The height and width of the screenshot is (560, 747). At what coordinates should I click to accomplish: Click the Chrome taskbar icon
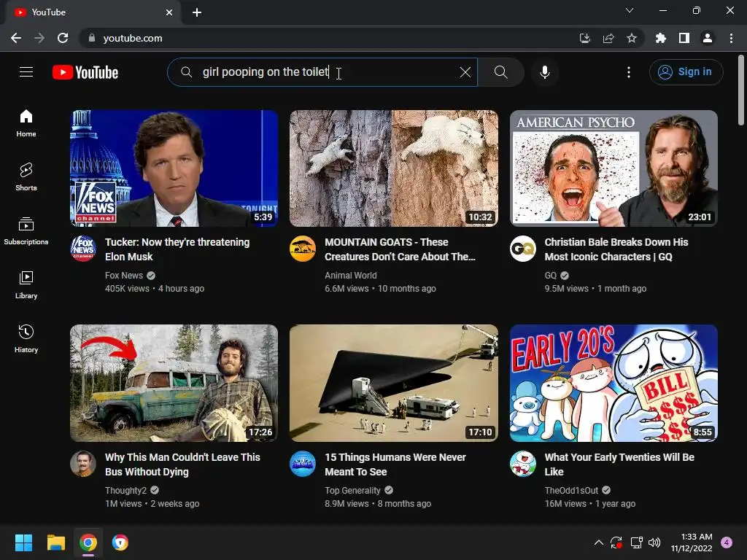pyautogui.click(x=88, y=542)
